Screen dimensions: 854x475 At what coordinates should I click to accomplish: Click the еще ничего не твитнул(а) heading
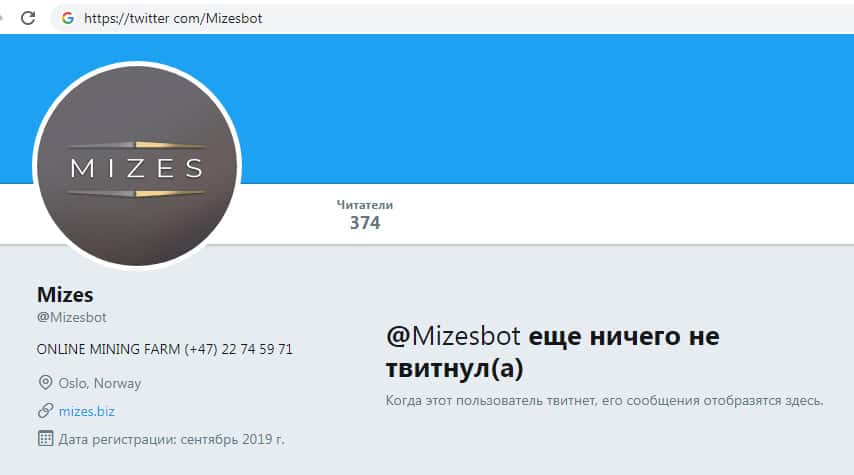552,352
